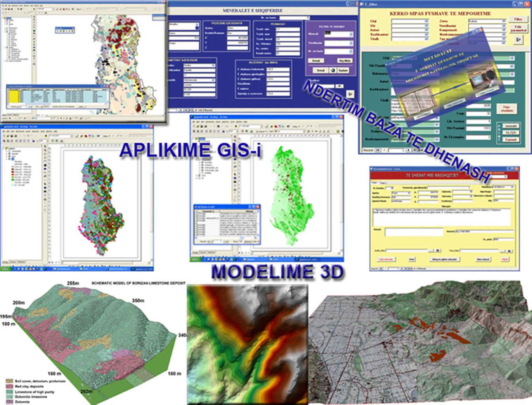Open the Lloji dropdown in yellow search panel

(x=426, y=21)
